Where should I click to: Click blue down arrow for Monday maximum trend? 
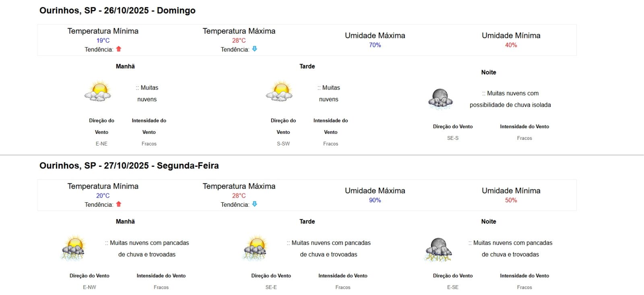coord(255,204)
